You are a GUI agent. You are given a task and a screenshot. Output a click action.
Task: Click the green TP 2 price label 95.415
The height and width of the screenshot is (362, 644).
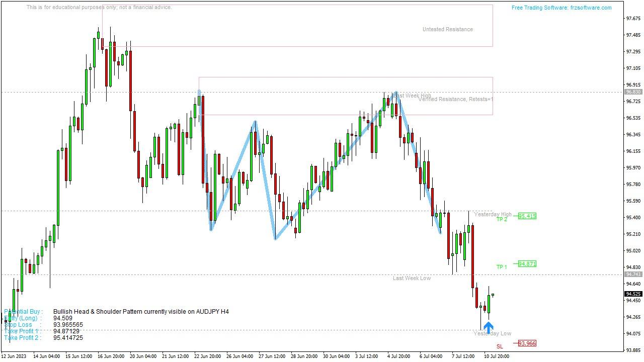527,216
